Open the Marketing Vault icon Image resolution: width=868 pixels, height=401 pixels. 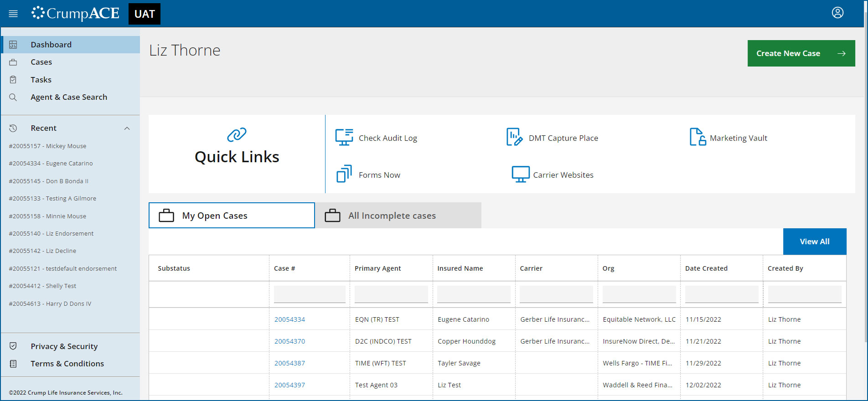point(697,137)
